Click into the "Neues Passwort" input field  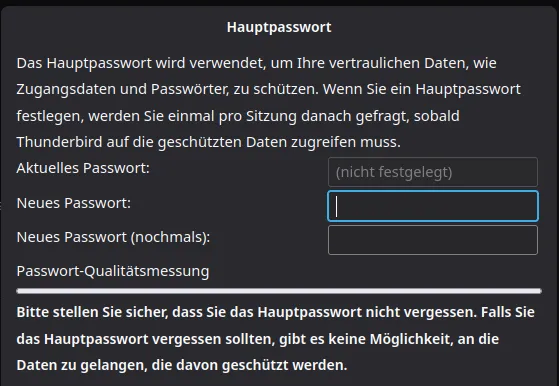point(433,206)
